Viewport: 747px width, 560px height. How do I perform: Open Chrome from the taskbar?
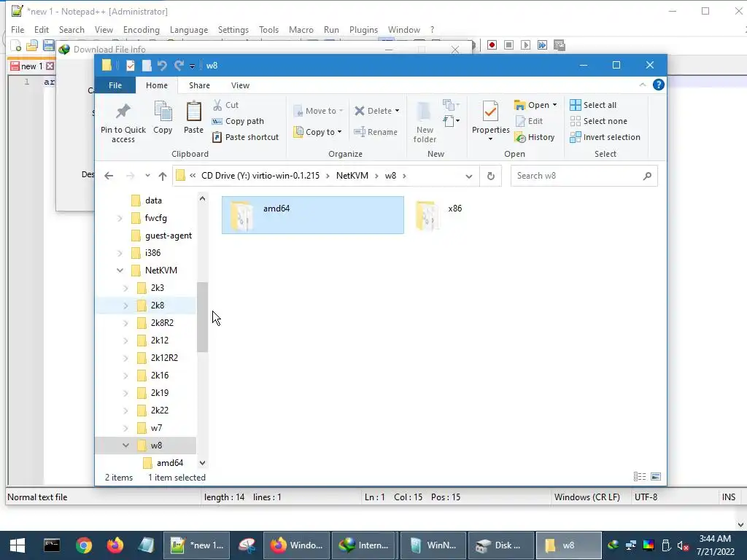(84, 545)
